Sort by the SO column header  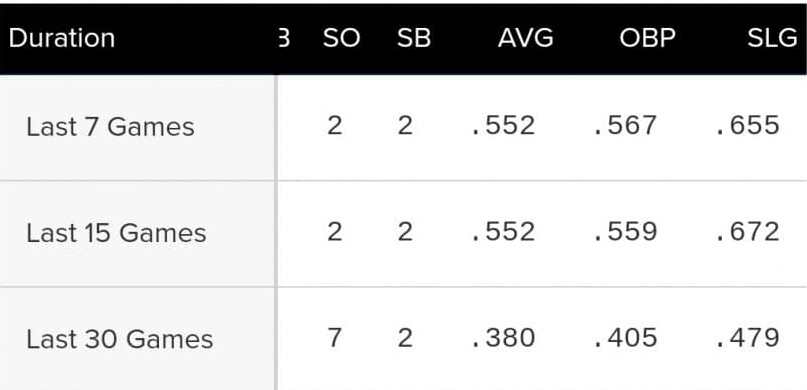click(341, 39)
